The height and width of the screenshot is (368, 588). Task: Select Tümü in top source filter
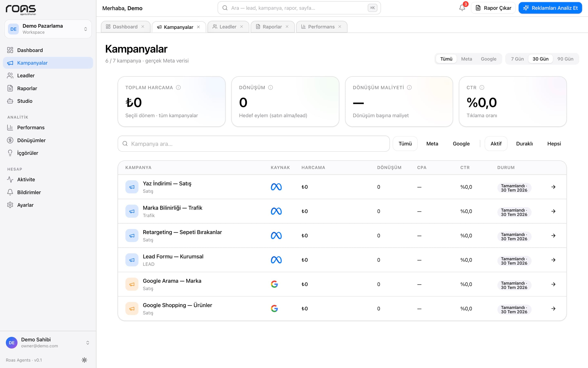point(446,59)
